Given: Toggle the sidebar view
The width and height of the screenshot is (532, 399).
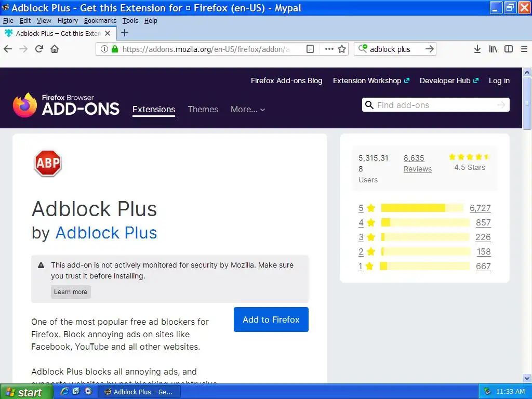Looking at the screenshot, I should click(x=508, y=49).
